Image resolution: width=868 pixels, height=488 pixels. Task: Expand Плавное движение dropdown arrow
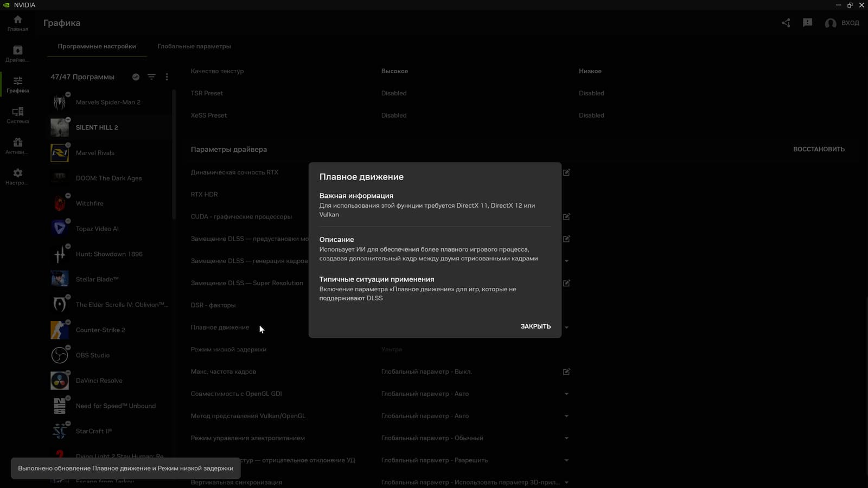[x=566, y=328]
